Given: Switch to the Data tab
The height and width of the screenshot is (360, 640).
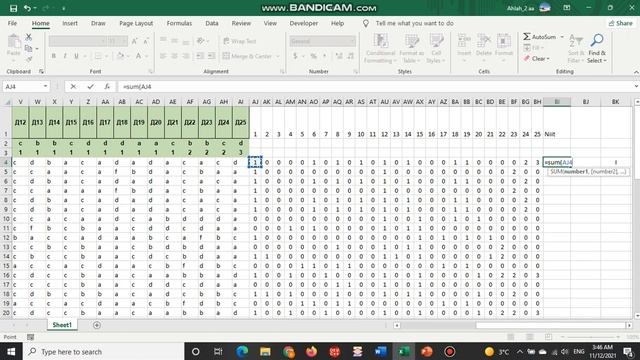Looking at the screenshot, I should 212,23.
